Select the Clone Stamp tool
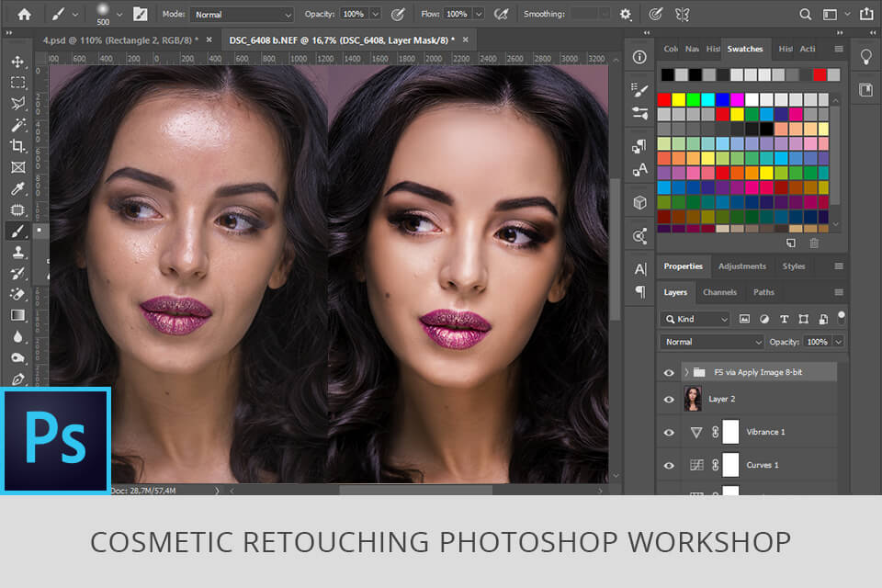Viewport: 882px width, 588px height. 18,252
